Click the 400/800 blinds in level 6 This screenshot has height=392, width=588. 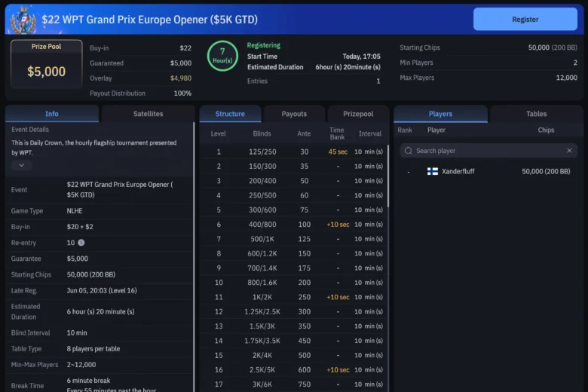pyautogui.click(x=262, y=225)
